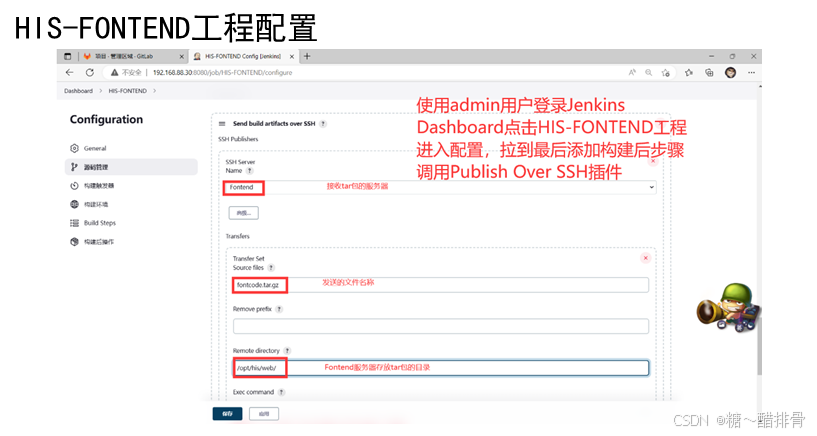This screenshot has height=436, width=817.
Task: Click the Remove prefix input field
Action: pyautogui.click(x=441, y=327)
